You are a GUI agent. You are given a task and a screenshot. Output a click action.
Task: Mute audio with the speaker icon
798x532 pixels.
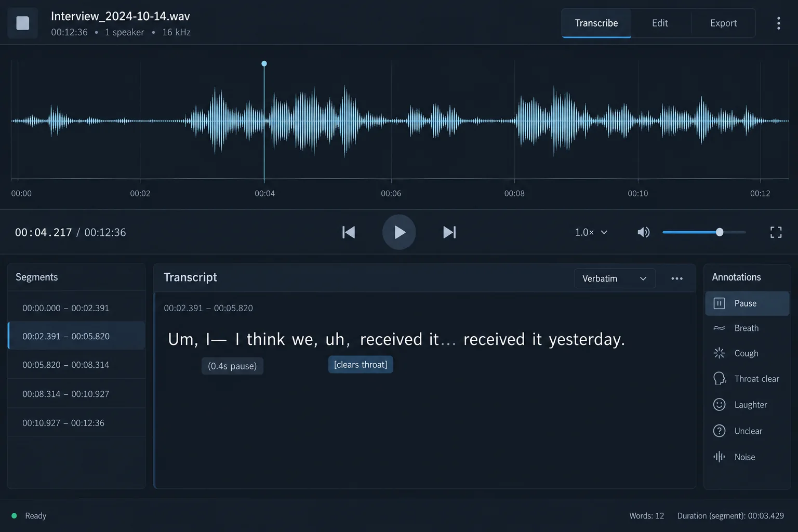click(x=643, y=232)
